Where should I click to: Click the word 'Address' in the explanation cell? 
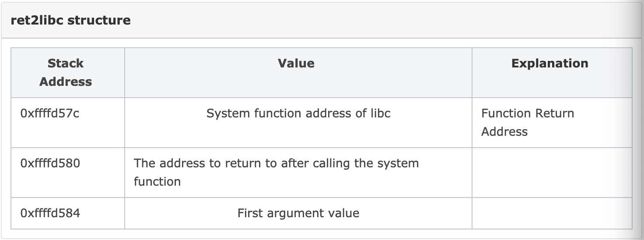[x=504, y=132]
